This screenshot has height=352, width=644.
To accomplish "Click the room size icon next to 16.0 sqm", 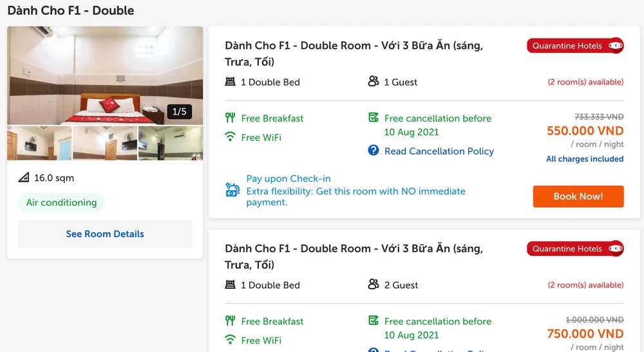I will pyautogui.click(x=24, y=178).
